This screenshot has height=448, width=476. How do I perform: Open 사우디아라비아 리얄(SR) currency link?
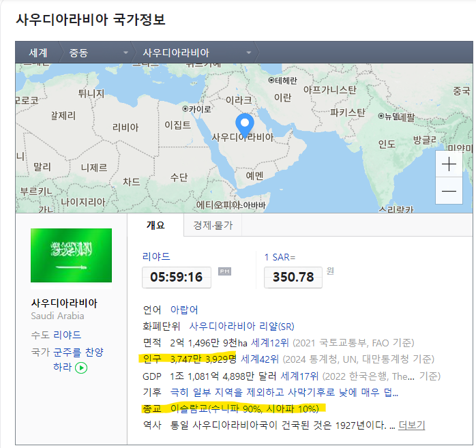pyautogui.click(x=241, y=327)
